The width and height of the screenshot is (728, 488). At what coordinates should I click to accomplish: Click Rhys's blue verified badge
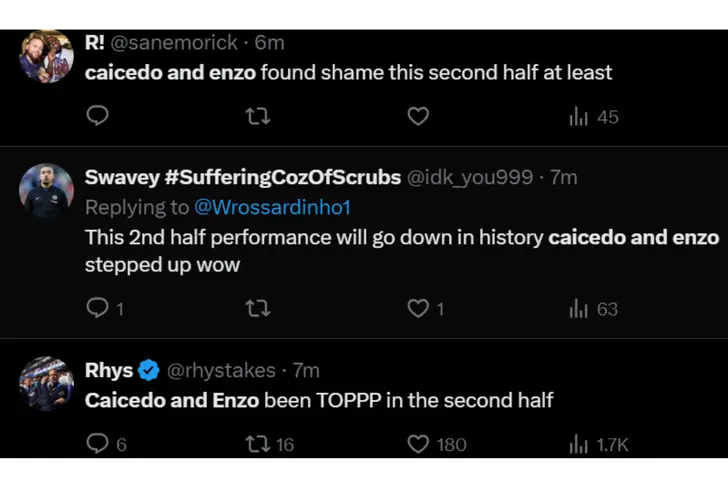[x=149, y=371]
